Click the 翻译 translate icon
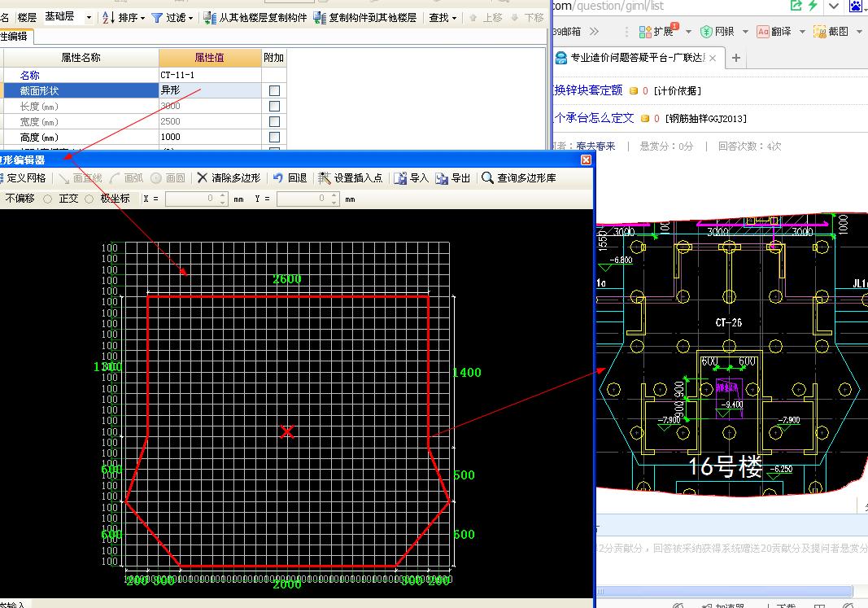 tap(763, 32)
